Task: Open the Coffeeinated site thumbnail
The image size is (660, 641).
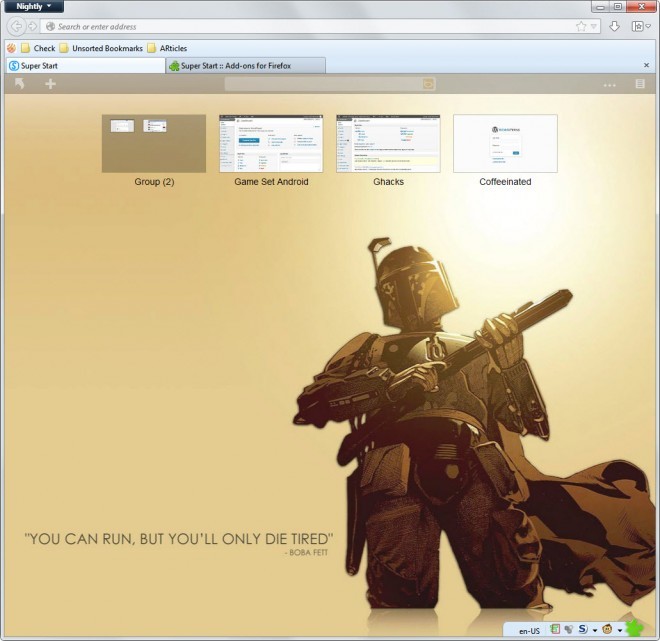Action: coord(505,143)
